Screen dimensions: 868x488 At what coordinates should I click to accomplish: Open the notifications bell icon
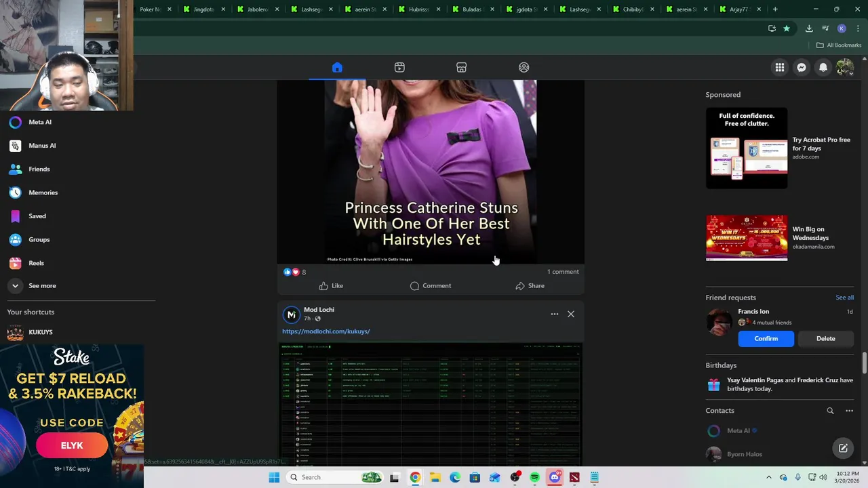823,67
